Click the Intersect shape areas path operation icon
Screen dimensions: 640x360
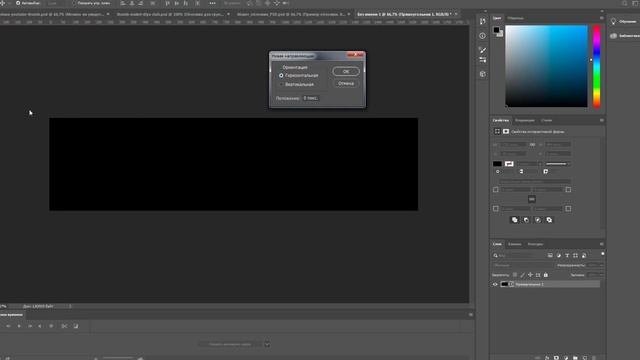click(538, 220)
